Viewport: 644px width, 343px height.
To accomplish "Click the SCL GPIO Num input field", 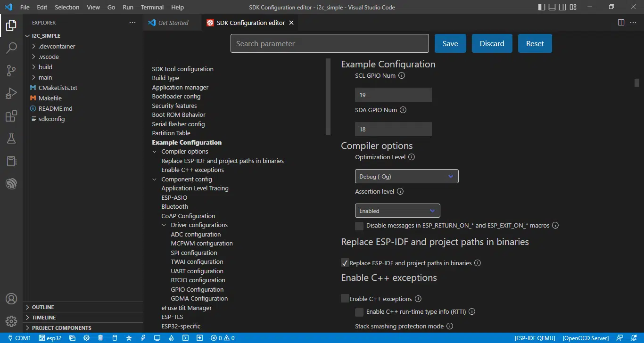I will coord(393,95).
